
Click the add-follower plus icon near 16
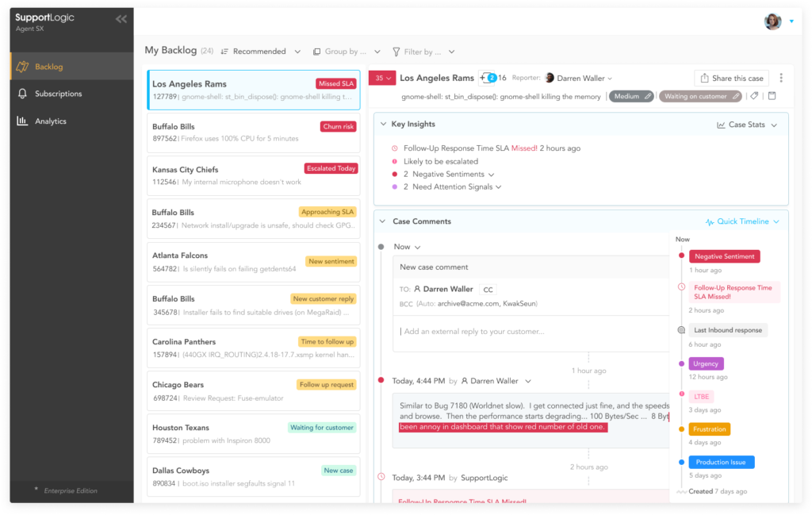[x=487, y=78]
